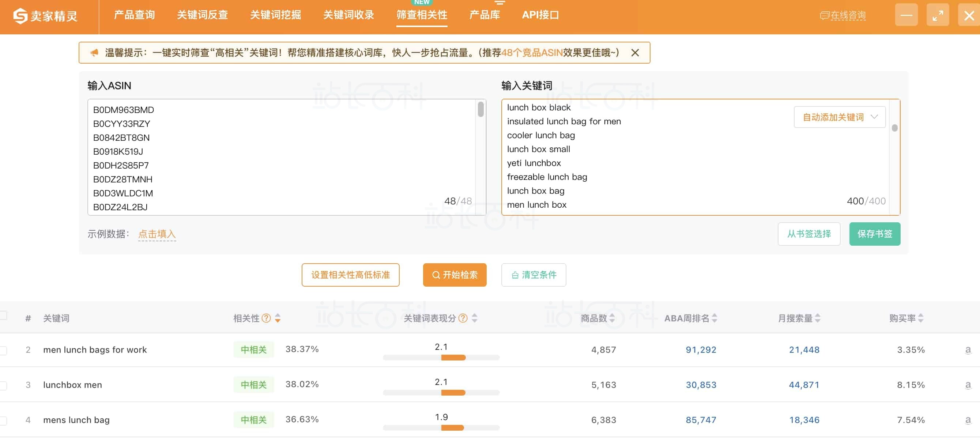Switch to the 筛查相关性 tab
Viewport: 980px width, 438px height.
click(x=422, y=15)
